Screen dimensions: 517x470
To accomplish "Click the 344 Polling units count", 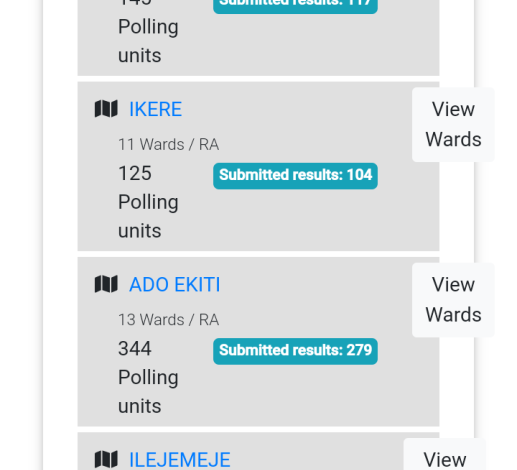I will click(x=148, y=377).
